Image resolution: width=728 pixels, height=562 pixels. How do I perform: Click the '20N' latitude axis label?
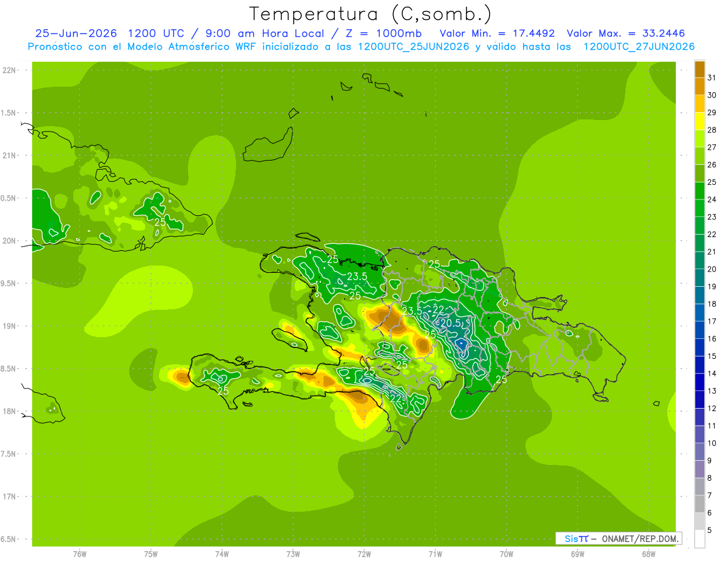[x=10, y=241]
